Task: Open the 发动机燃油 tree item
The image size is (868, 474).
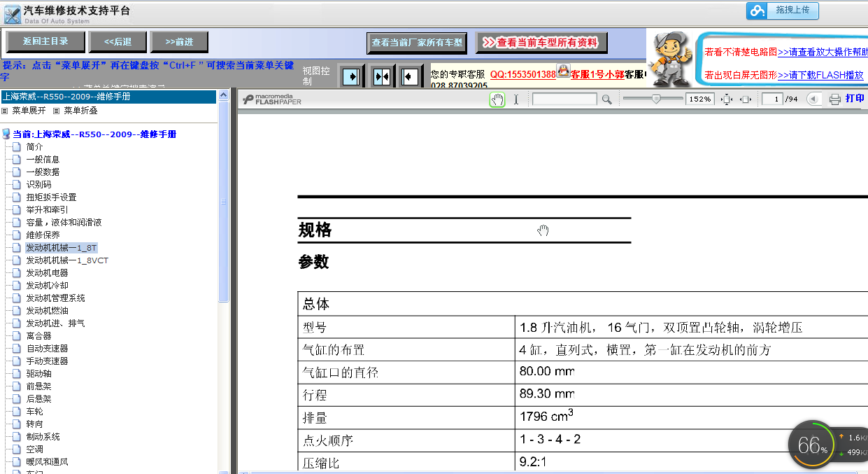Action: [47, 311]
